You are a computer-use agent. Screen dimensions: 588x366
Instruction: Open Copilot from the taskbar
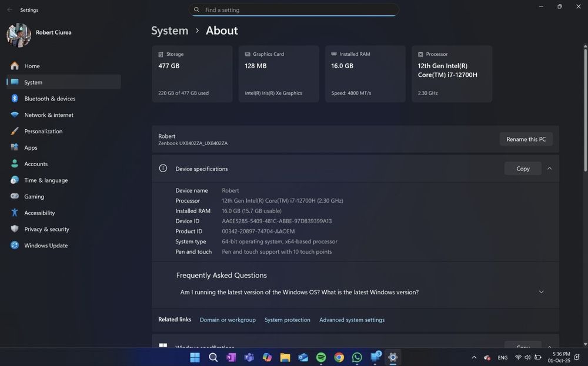pyautogui.click(x=267, y=357)
